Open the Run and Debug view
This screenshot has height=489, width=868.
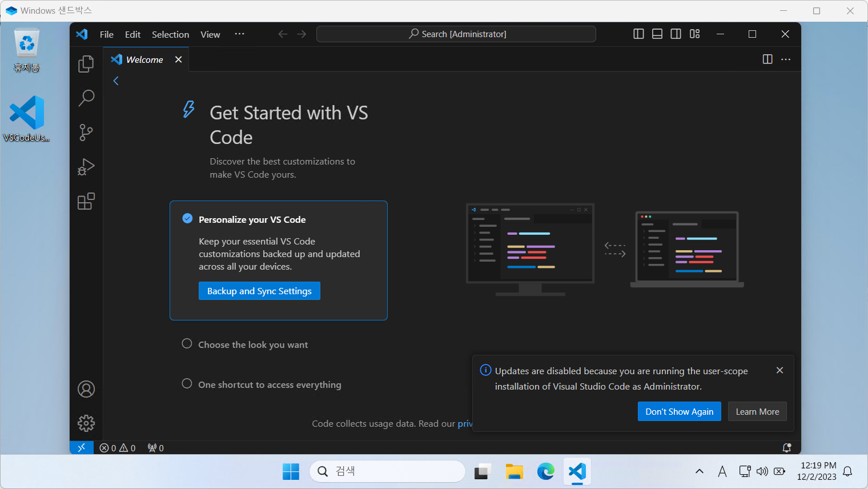tap(86, 167)
